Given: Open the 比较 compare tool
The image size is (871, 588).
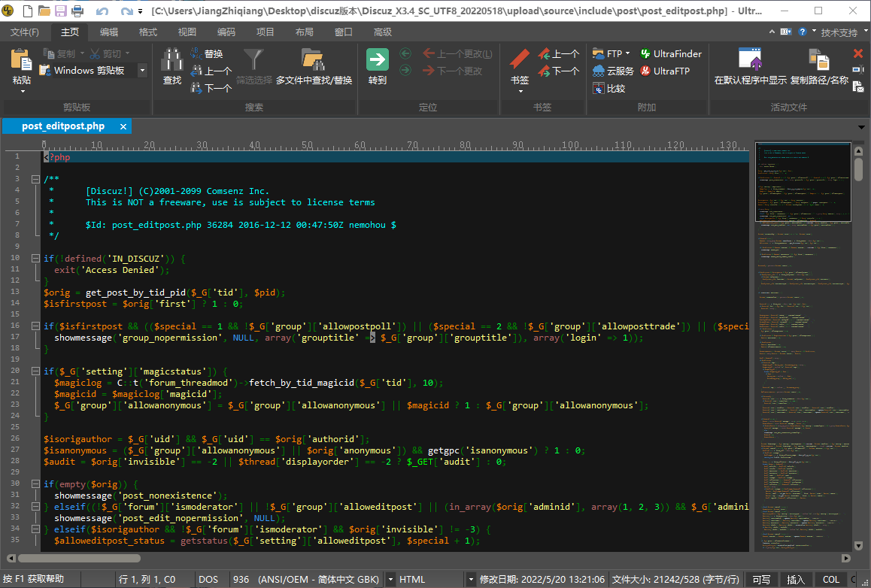Looking at the screenshot, I should click(608, 88).
